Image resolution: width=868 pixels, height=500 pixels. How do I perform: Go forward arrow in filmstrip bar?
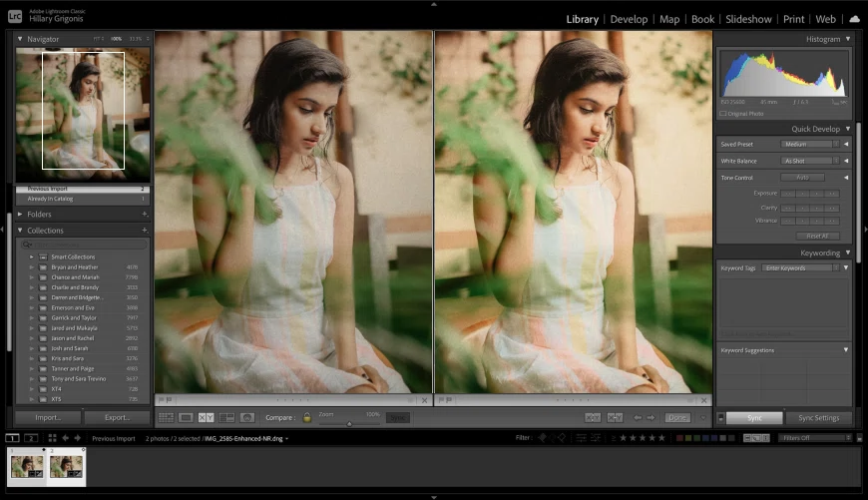[x=78, y=438]
